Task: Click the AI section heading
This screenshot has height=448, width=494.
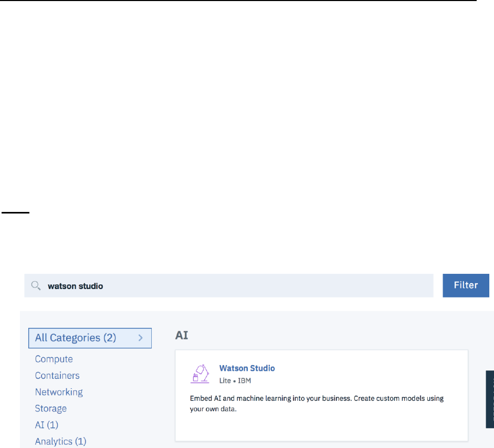Action: [x=182, y=335]
